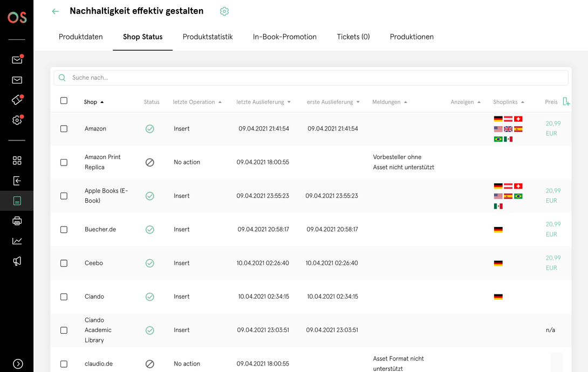588x372 pixels.
Task: Open Ciando German flag shoplink
Action: (498, 297)
